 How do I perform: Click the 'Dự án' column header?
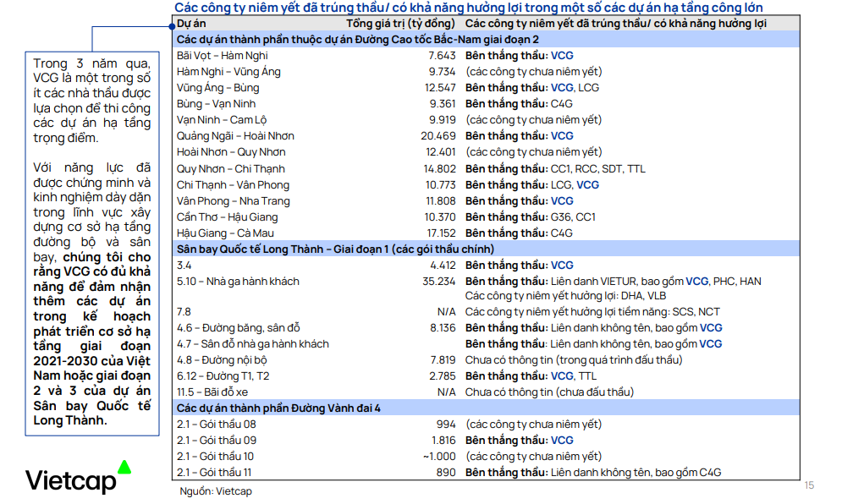pos(191,24)
